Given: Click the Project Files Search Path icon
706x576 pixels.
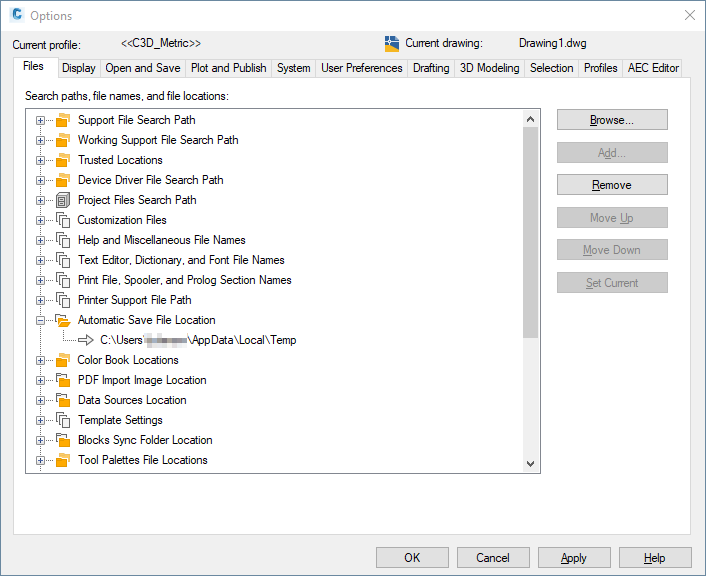Looking at the screenshot, I should [63, 200].
